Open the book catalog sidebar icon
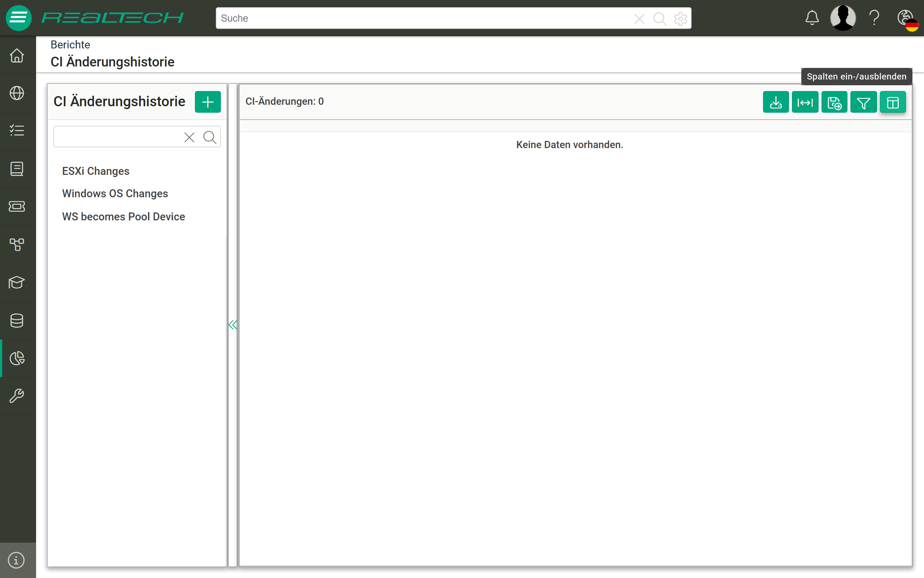Screen dimensions: 924x578 click(x=17, y=169)
